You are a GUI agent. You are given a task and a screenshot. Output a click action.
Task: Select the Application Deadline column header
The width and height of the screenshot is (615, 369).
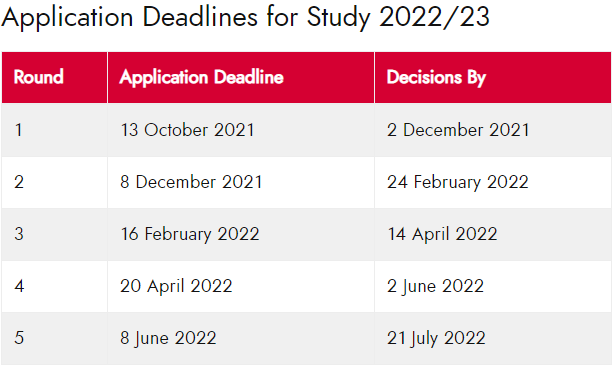(241, 77)
